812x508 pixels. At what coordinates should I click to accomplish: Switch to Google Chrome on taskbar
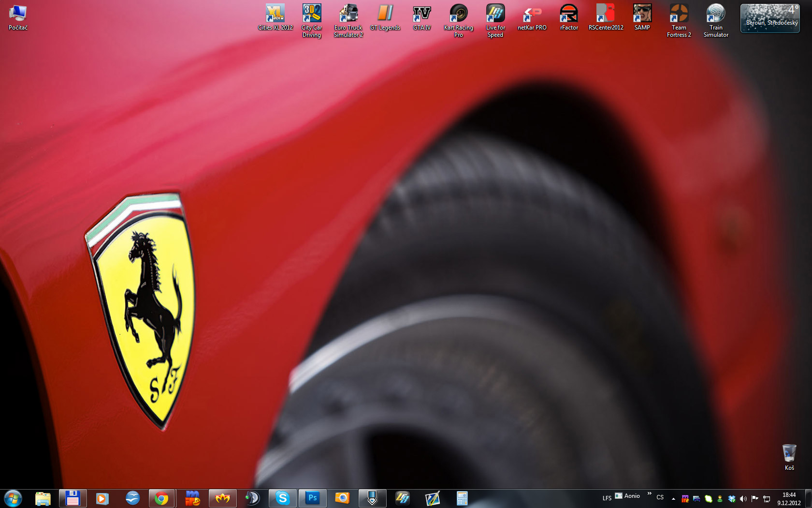(162, 498)
